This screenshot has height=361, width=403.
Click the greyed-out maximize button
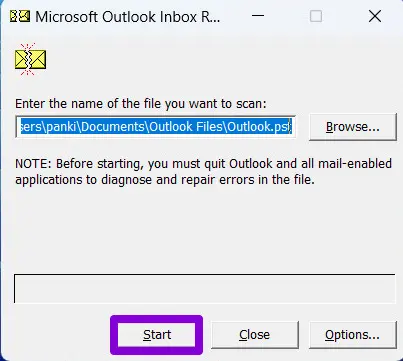[x=316, y=16]
